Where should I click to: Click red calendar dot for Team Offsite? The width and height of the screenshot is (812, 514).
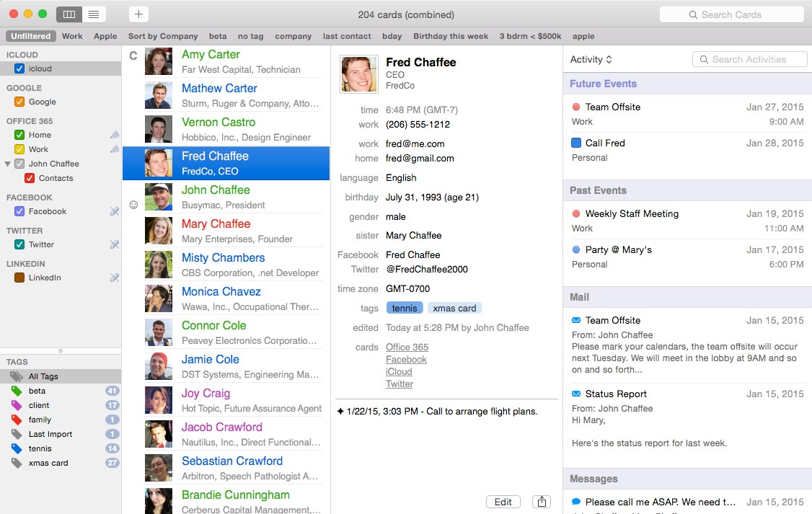coord(576,107)
